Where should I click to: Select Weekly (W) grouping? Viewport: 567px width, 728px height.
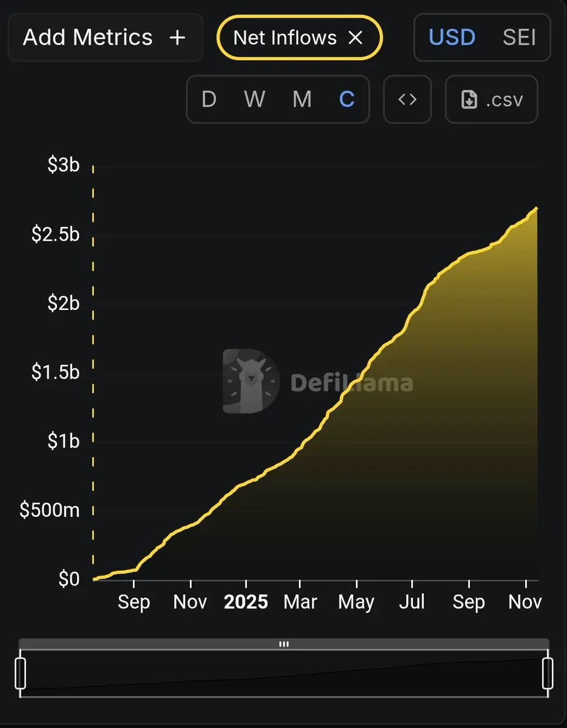coord(255,99)
